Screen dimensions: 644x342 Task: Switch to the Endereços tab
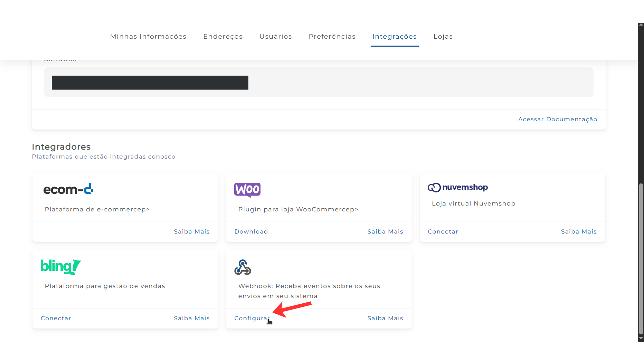click(x=223, y=37)
